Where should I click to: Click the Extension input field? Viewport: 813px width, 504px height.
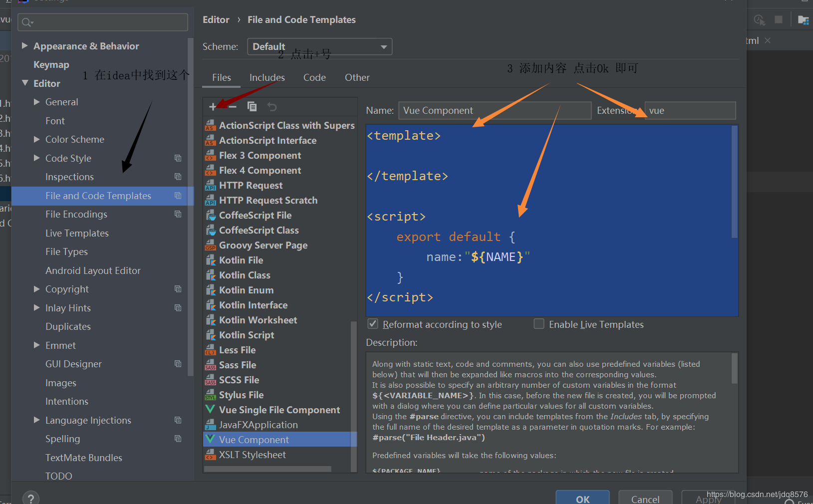click(x=690, y=110)
